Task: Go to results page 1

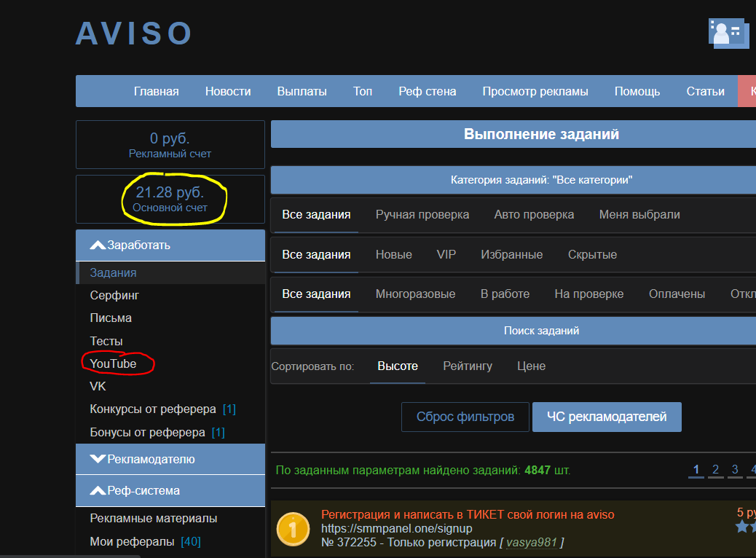Action: click(x=696, y=469)
